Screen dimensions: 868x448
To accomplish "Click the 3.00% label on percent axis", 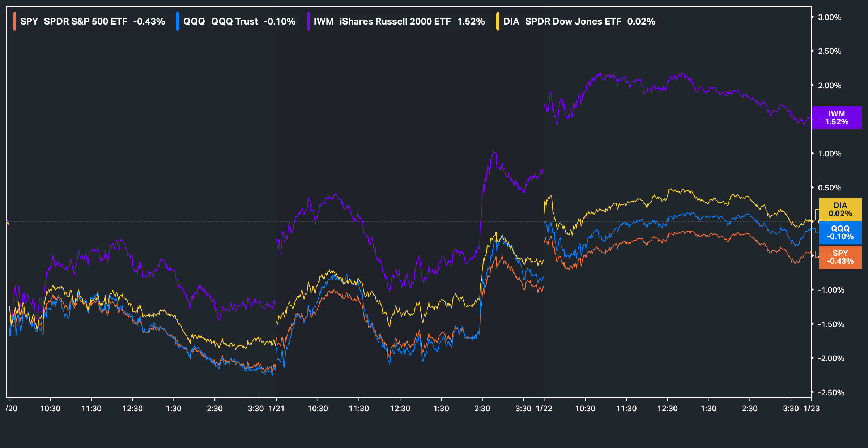I will (830, 17).
